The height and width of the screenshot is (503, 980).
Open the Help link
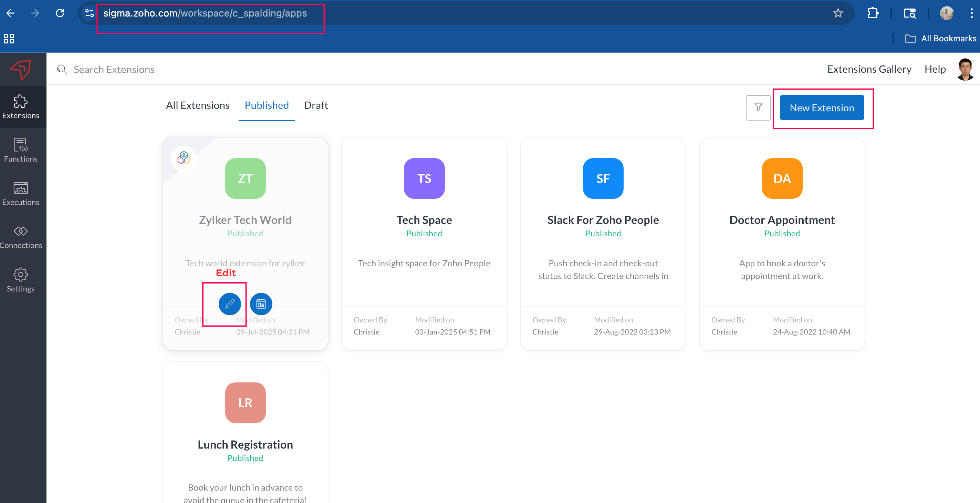[935, 69]
